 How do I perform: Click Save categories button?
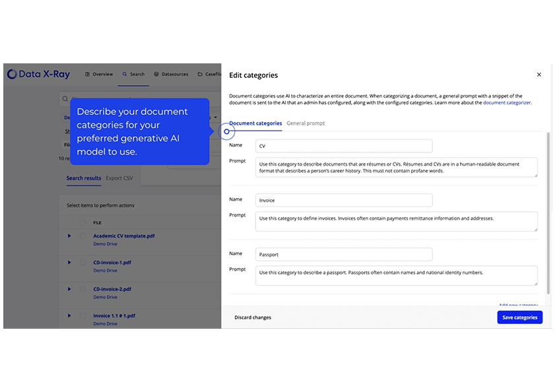[x=519, y=317]
